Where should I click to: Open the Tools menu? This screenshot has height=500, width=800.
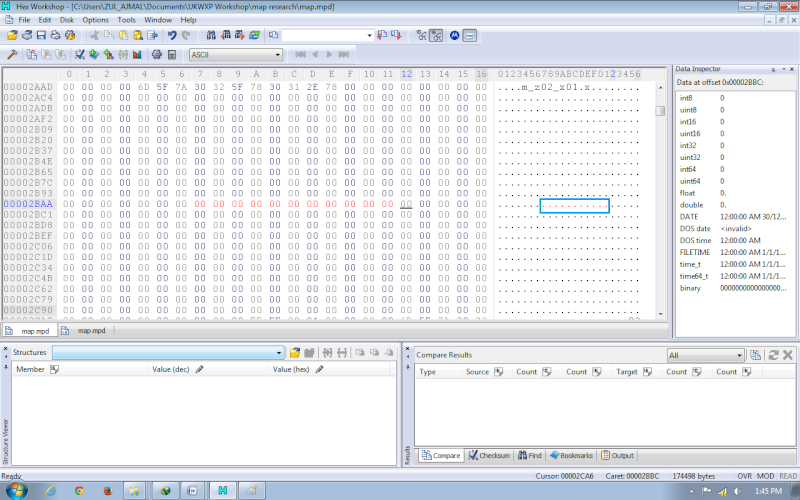tap(127, 20)
